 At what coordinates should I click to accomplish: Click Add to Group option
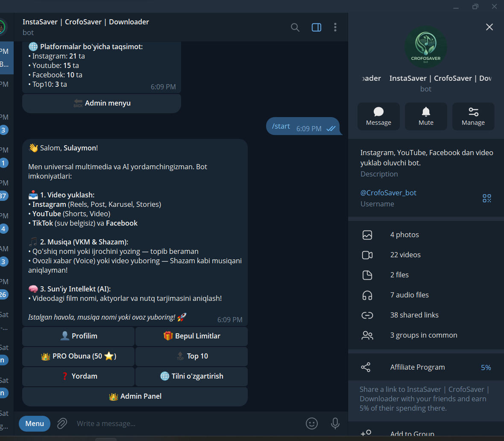(426, 434)
